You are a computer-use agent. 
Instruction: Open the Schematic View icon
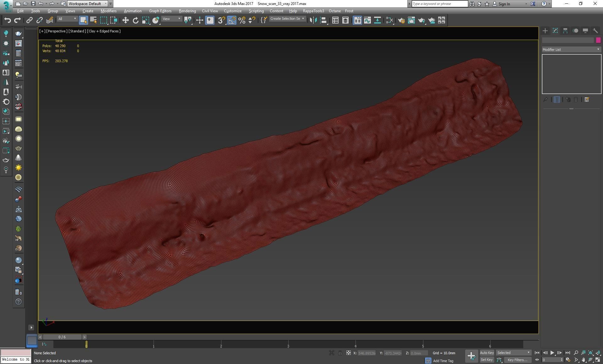click(378, 20)
